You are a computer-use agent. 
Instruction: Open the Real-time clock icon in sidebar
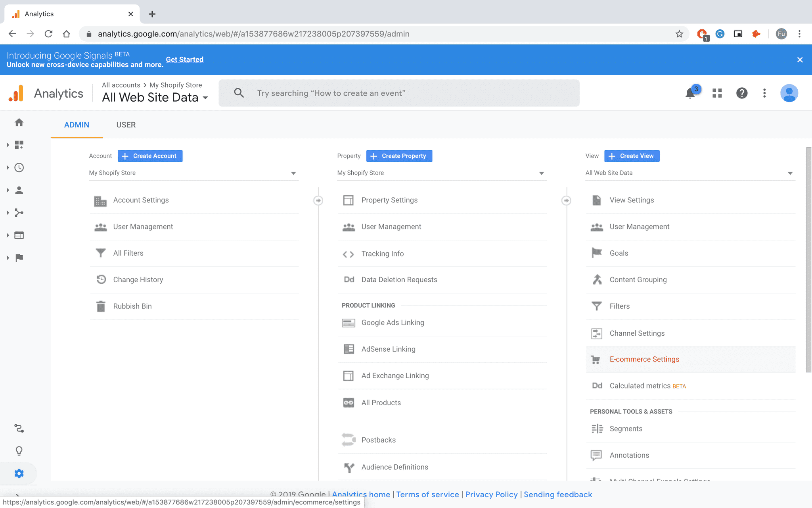coord(19,167)
